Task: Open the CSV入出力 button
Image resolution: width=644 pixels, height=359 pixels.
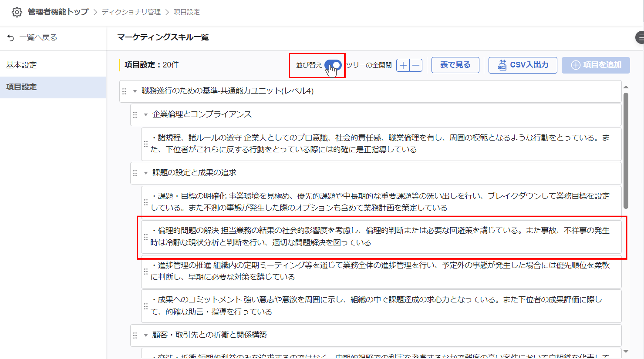Action: coord(523,65)
